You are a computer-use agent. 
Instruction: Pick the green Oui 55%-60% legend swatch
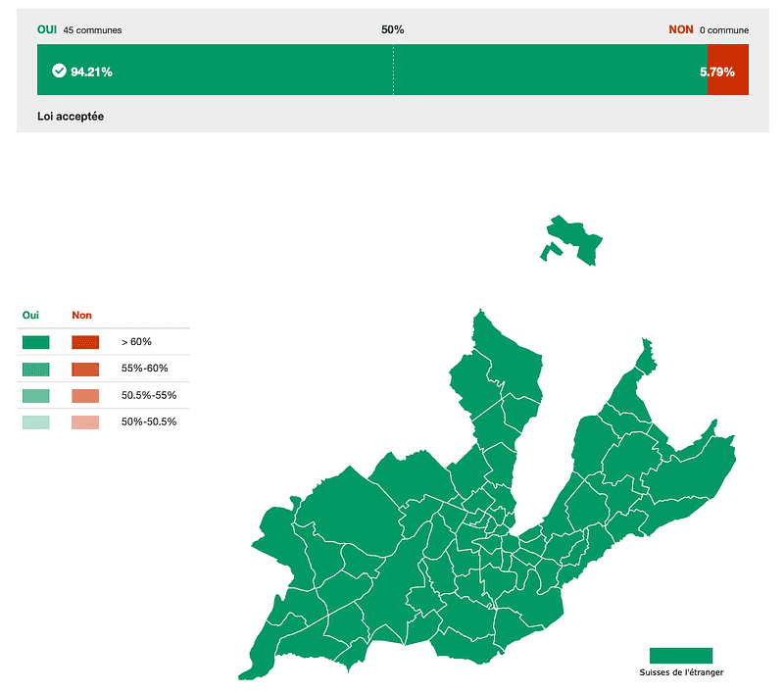tap(36, 369)
